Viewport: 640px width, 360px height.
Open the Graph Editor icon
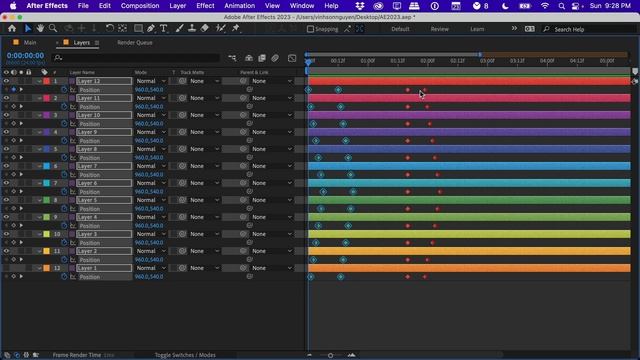click(x=292, y=58)
